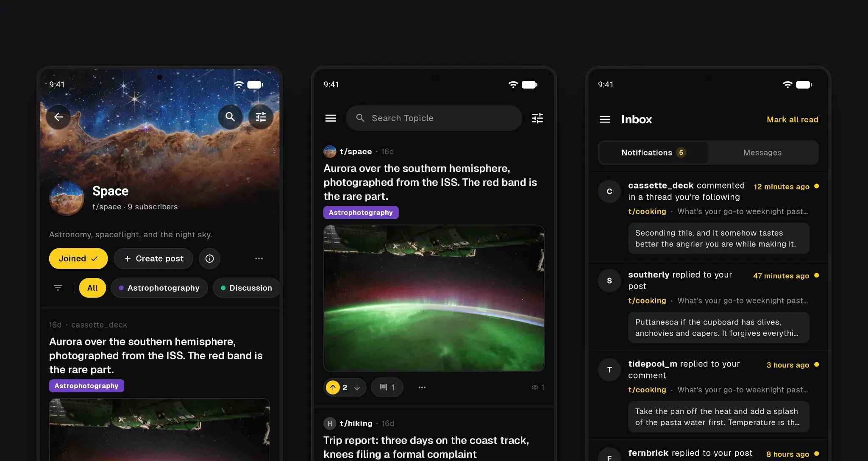Open comments on Aurora post
The height and width of the screenshot is (461, 868).
387,387
